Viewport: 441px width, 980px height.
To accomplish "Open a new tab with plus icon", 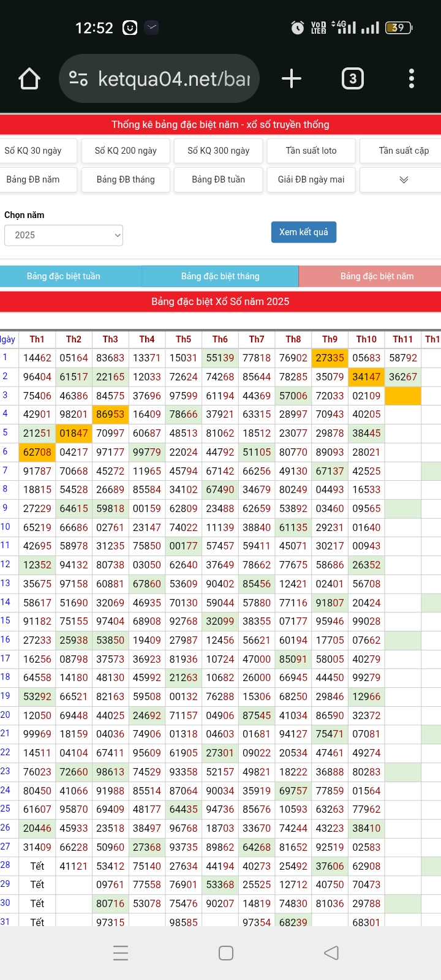I will tap(292, 79).
